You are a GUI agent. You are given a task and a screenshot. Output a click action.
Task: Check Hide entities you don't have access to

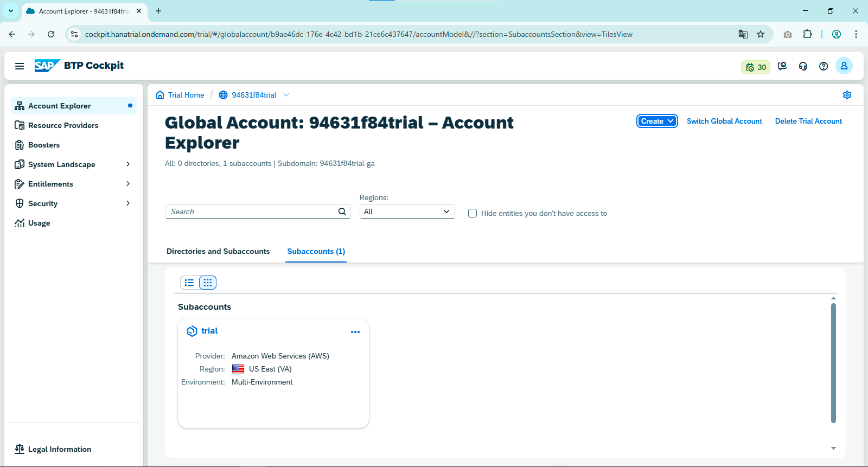473,213
